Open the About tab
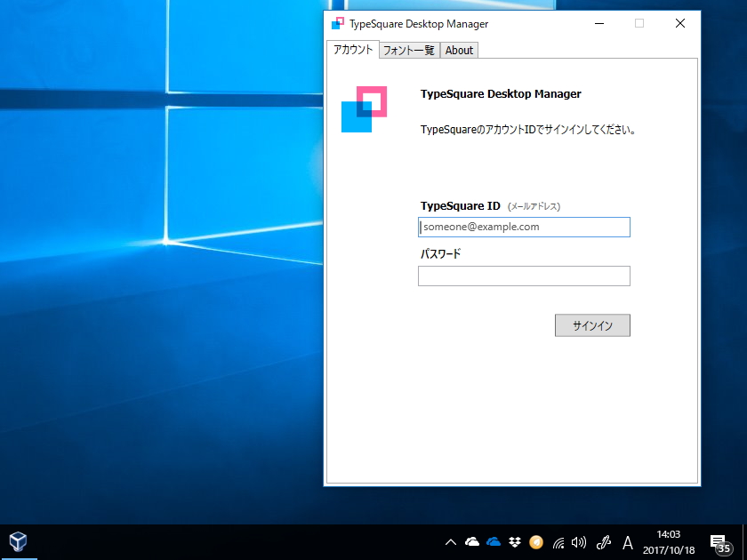 [x=459, y=50]
